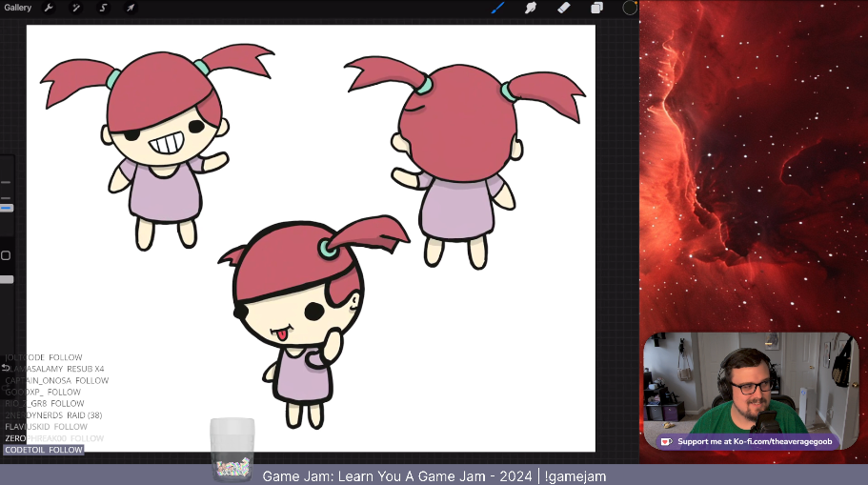Click the jar of candy overlay
This screenshot has height=485, width=868.
pos(232,448)
